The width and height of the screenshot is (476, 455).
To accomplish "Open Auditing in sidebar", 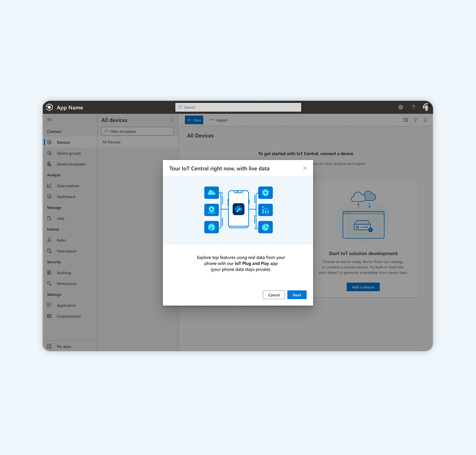I will pos(70,273).
